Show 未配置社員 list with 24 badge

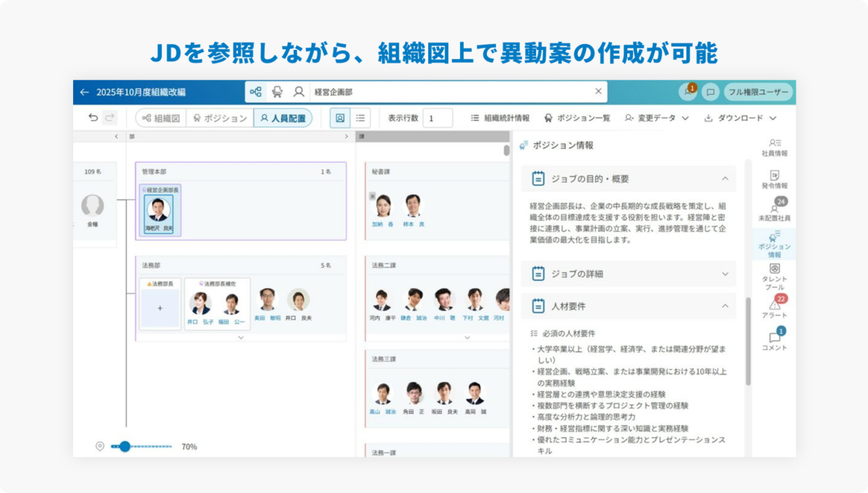[774, 211]
